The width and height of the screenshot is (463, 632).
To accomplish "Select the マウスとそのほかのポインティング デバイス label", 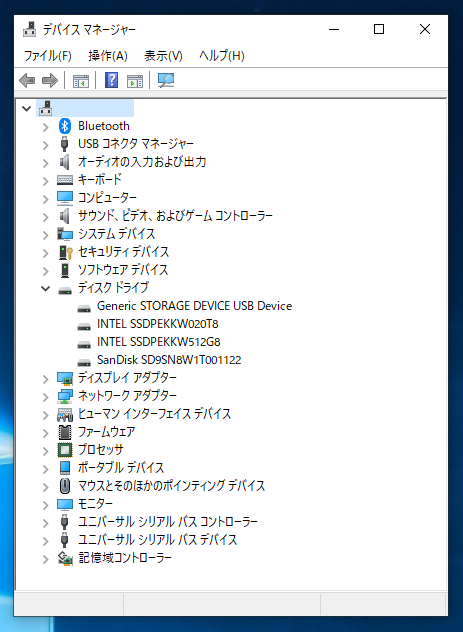I will tap(171, 486).
